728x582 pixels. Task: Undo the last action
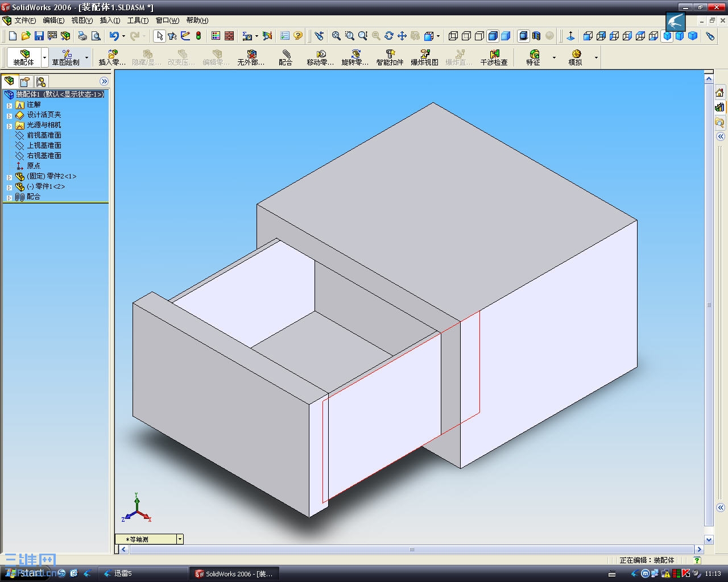click(114, 36)
